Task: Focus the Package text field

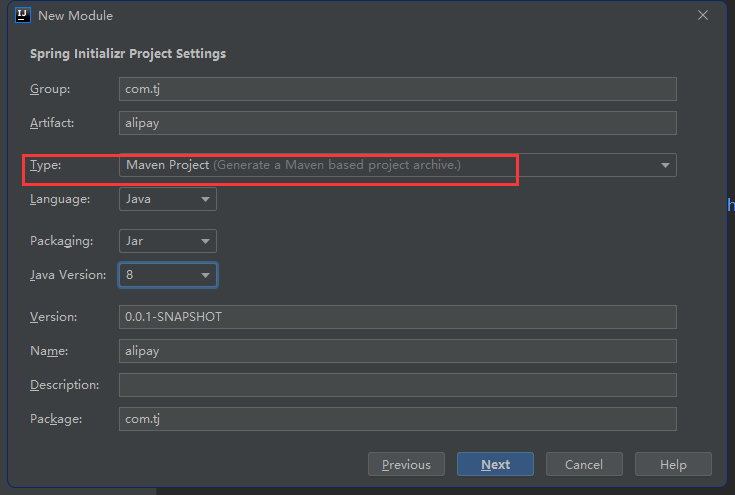Action: [397, 419]
